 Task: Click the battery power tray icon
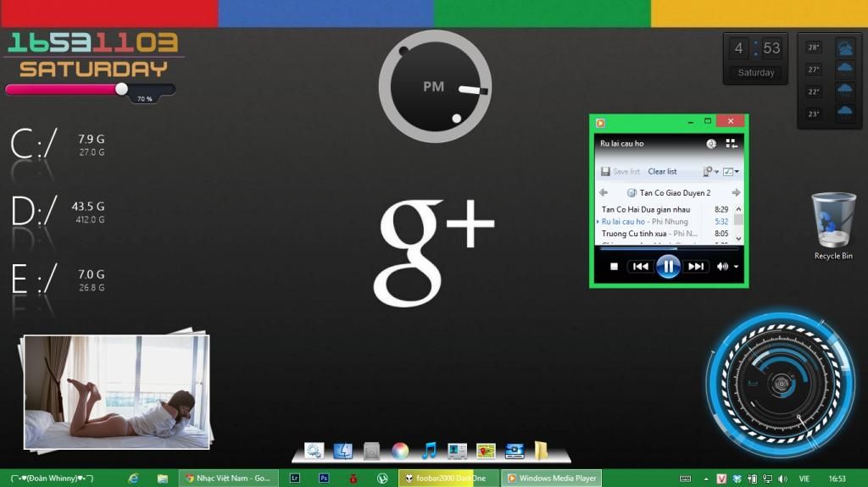click(753, 479)
